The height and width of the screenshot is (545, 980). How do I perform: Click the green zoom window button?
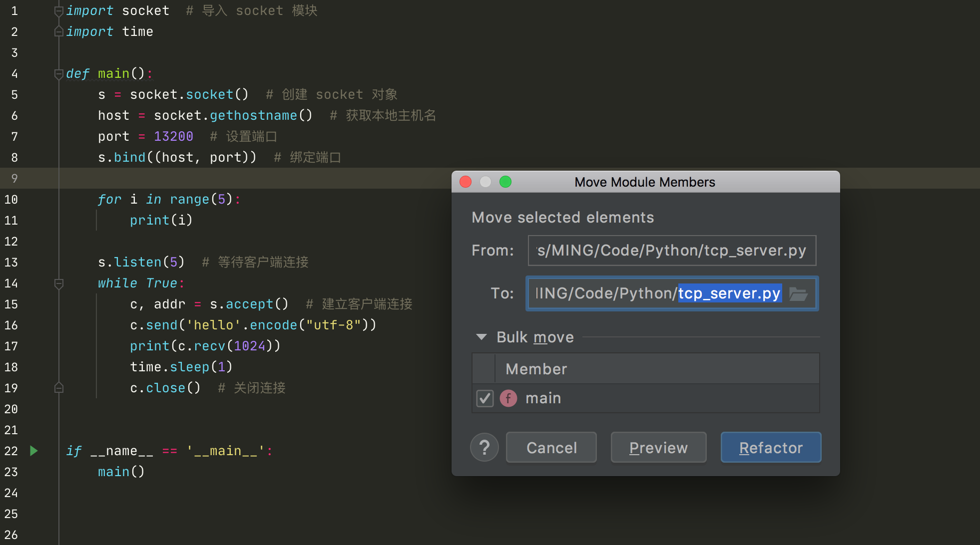coord(505,182)
